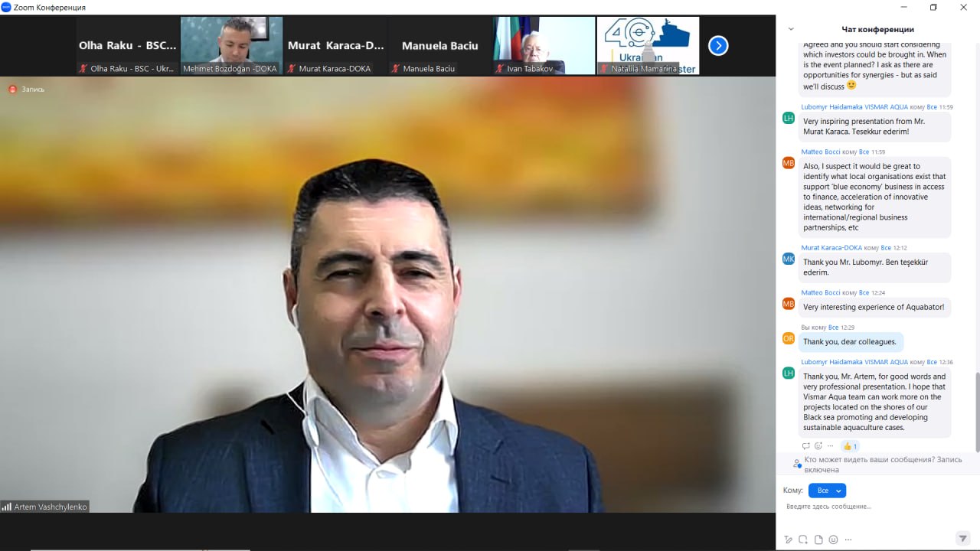Send the chat message with arrow button
Image resolution: width=980 pixels, height=551 pixels.
[962, 539]
